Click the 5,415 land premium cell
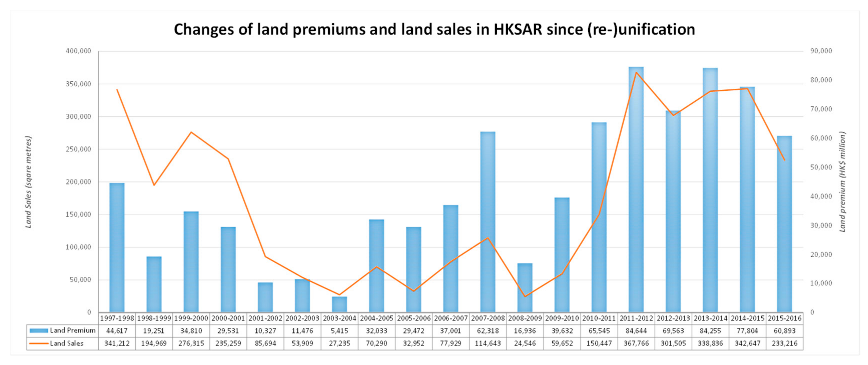 tap(339, 331)
